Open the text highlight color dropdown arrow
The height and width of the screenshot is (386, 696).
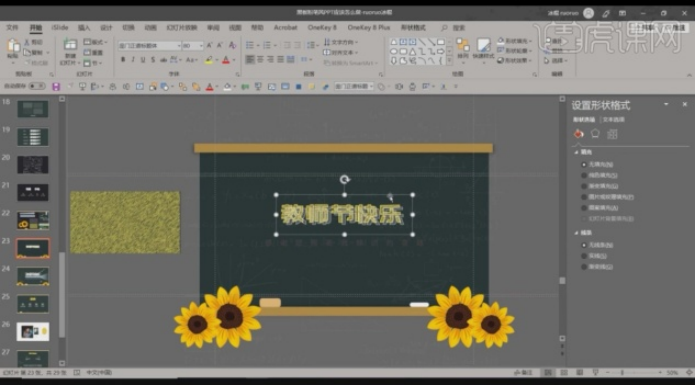click(217, 60)
